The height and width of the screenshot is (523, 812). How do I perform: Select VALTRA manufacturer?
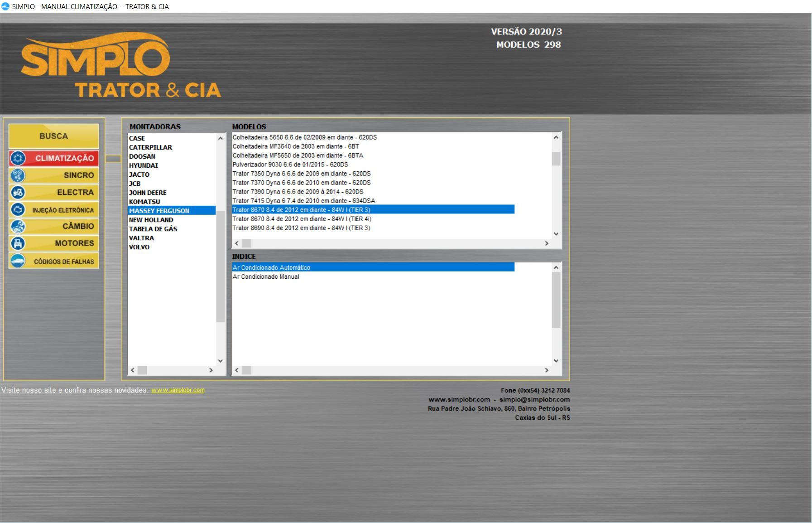[x=141, y=238]
